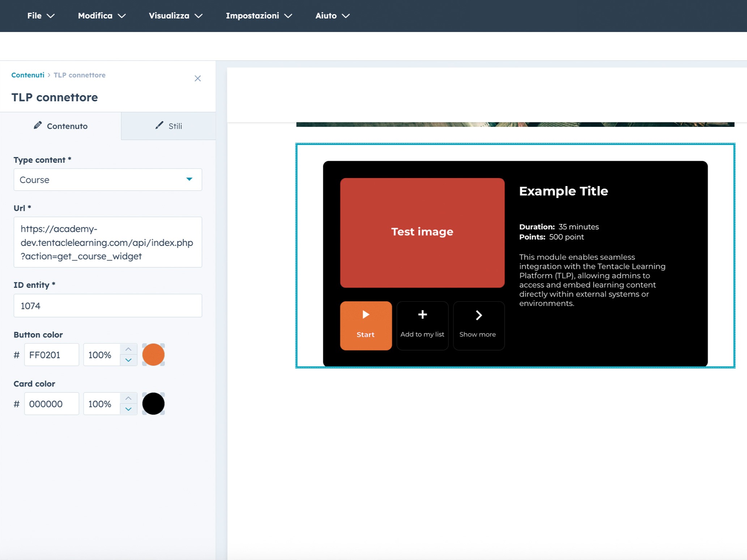Click the ID entity field containing 1074
This screenshot has width=747, height=560.
[107, 306]
